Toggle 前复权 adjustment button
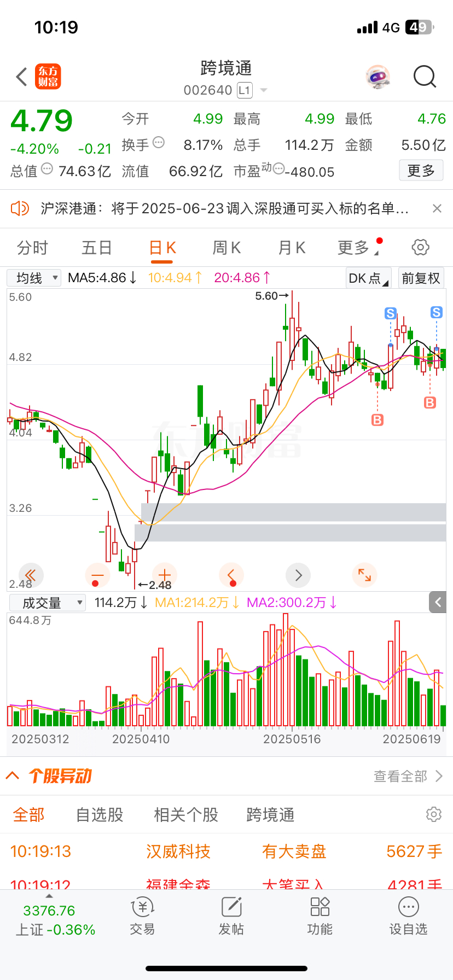 [x=421, y=278]
